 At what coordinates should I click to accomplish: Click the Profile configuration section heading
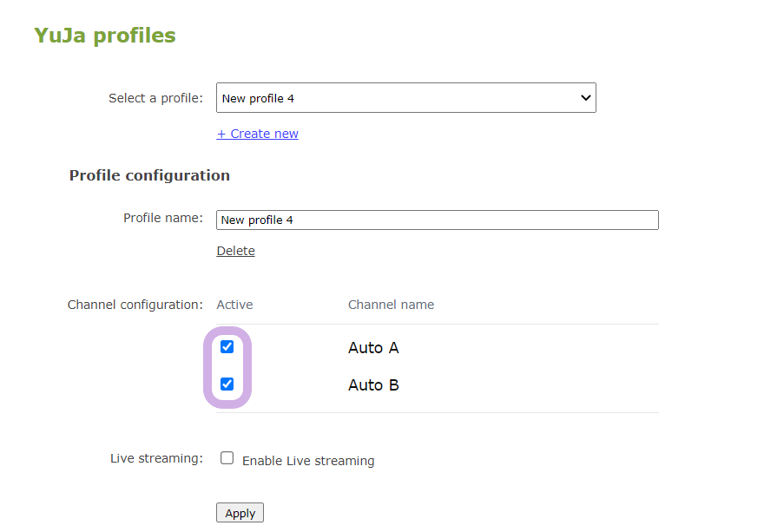(x=149, y=175)
